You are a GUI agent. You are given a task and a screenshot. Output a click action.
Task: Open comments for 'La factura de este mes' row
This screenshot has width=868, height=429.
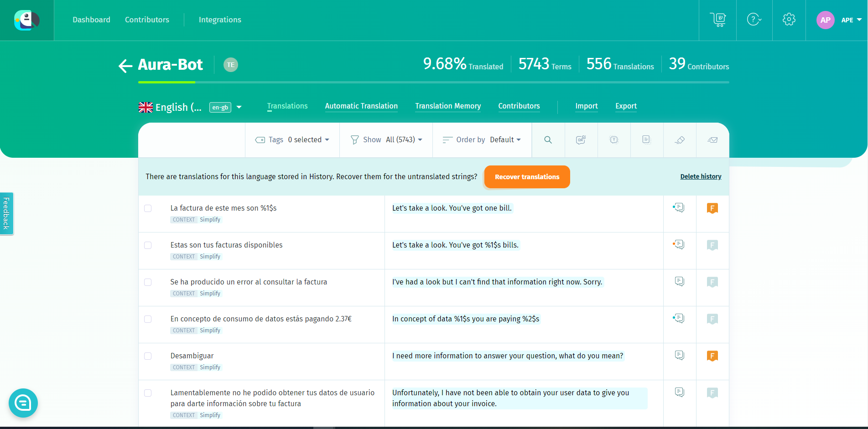(x=679, y=208)
